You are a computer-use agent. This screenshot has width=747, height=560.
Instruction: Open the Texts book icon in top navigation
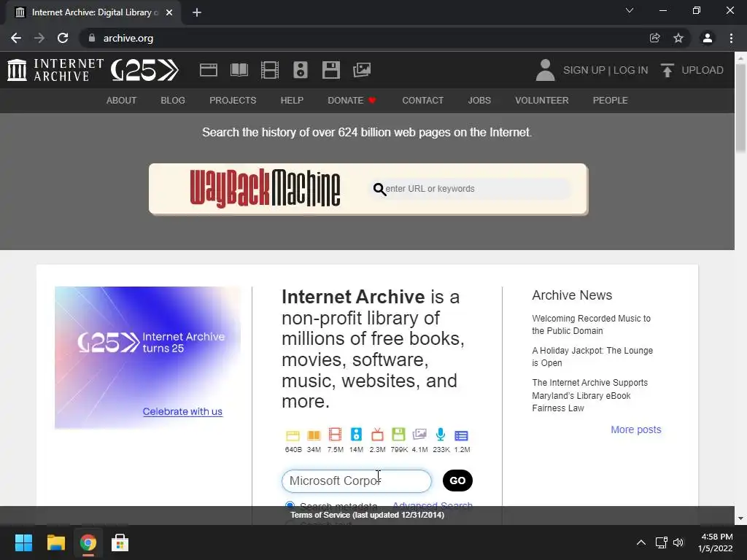[x=239, y=70]
